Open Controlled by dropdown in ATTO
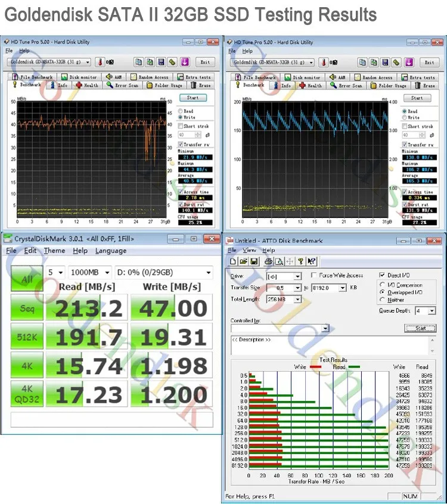 click(325, 328)
